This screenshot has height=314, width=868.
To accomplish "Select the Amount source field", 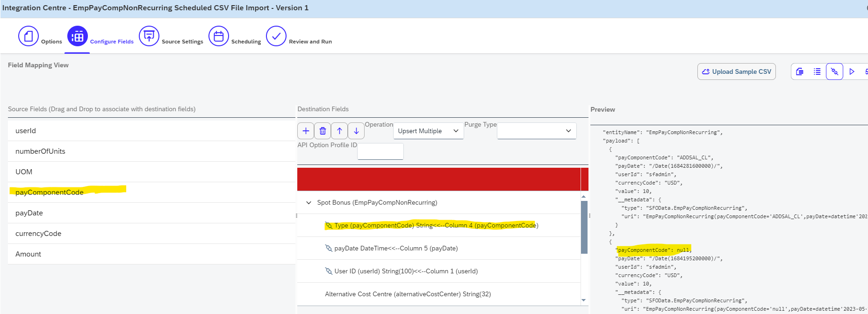I will (151, 254).
